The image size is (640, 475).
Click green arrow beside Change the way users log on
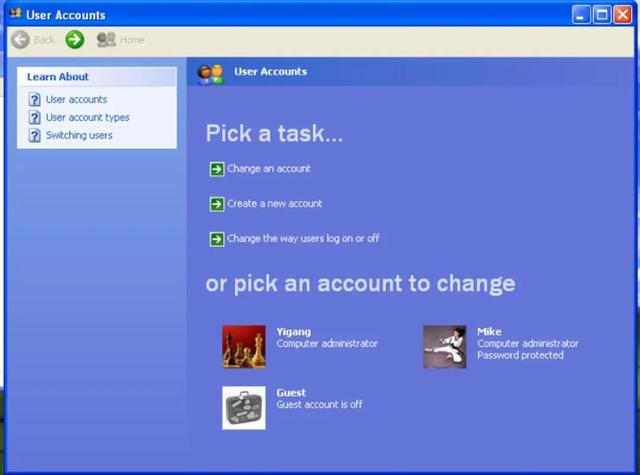(x=217, y=239)
